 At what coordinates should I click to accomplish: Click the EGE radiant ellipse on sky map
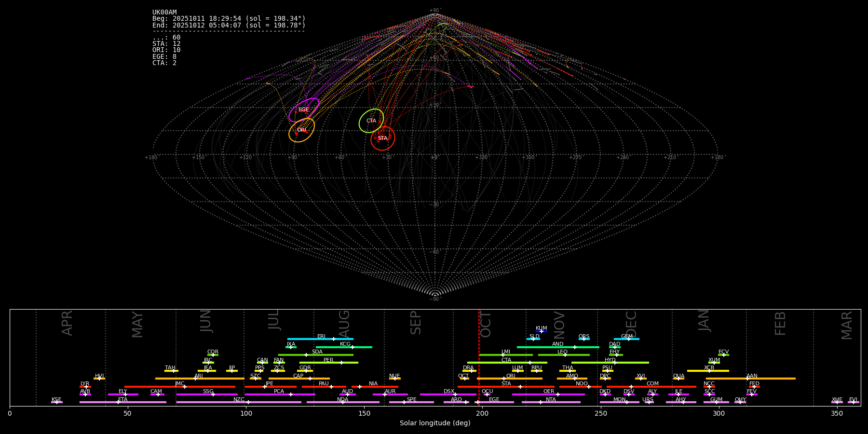click(304, 110)
